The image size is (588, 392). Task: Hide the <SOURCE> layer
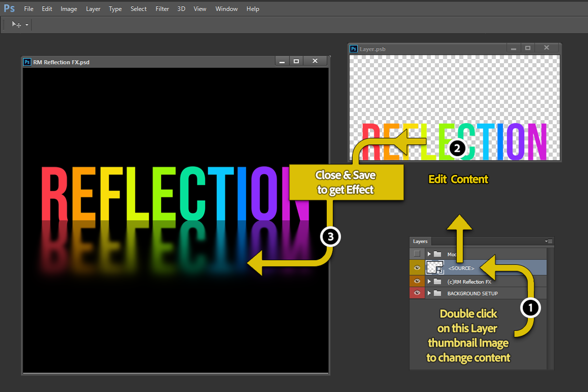[417, 268]
